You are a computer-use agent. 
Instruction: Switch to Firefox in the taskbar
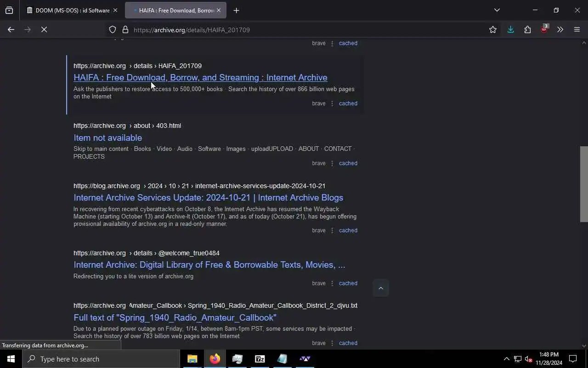click(x=215, y=359)
